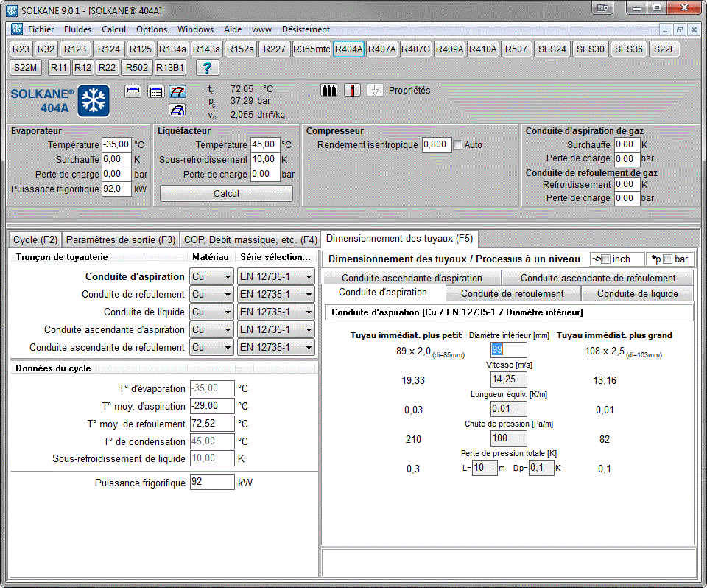
Task: Open material dropdown for Conduite ascendante d'aspiration
Action: click(x=211, y=329)
